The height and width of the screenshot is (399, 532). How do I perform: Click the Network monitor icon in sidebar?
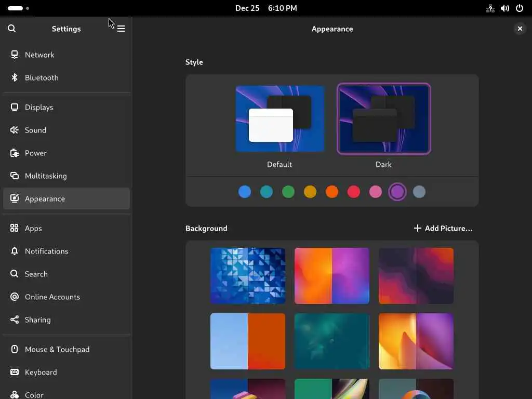tap(14, 55)
